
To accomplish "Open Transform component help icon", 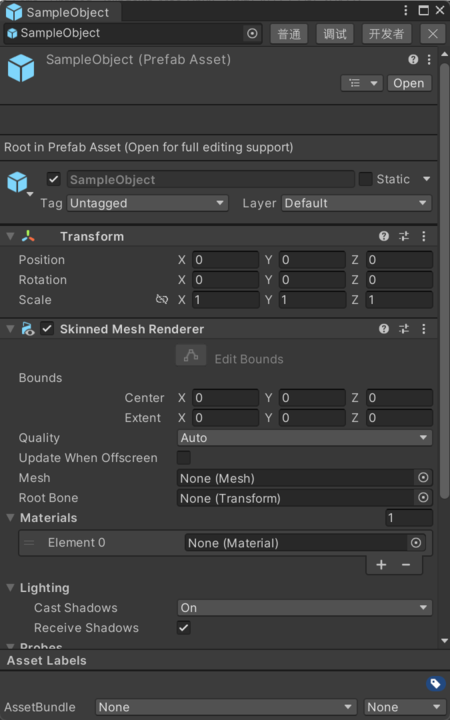I will coord(384,236).
